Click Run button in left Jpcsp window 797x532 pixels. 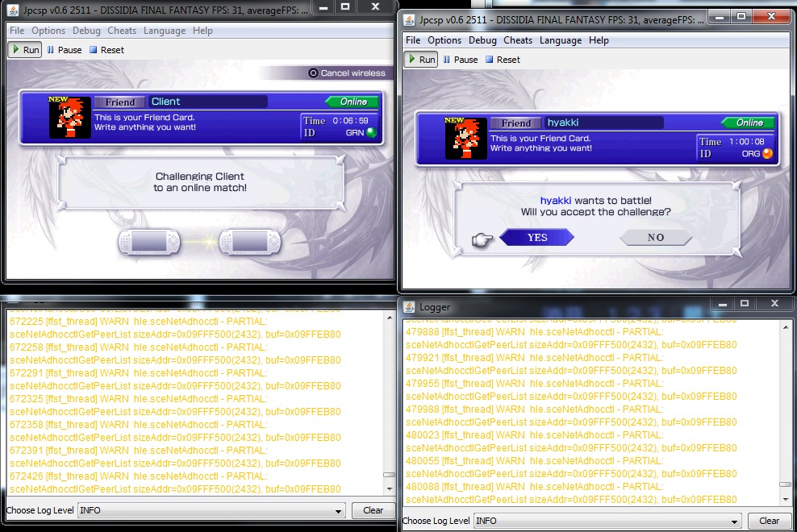coord(25,50)
